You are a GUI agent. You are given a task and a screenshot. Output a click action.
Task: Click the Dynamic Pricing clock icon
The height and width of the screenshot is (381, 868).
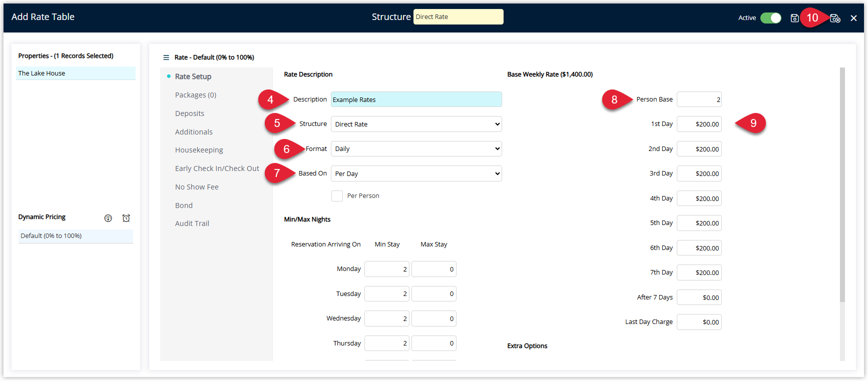click(126, 218)
